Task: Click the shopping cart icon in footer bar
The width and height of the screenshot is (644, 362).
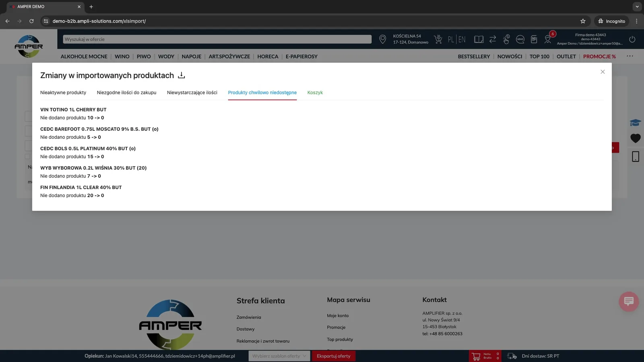Action: pyautogui.click(x=476, y=356)
